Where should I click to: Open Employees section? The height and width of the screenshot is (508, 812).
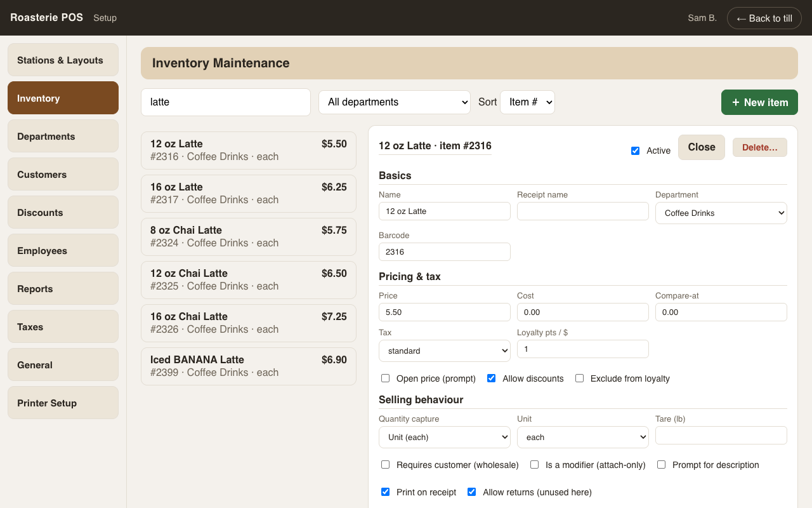[x=63, y=250]
